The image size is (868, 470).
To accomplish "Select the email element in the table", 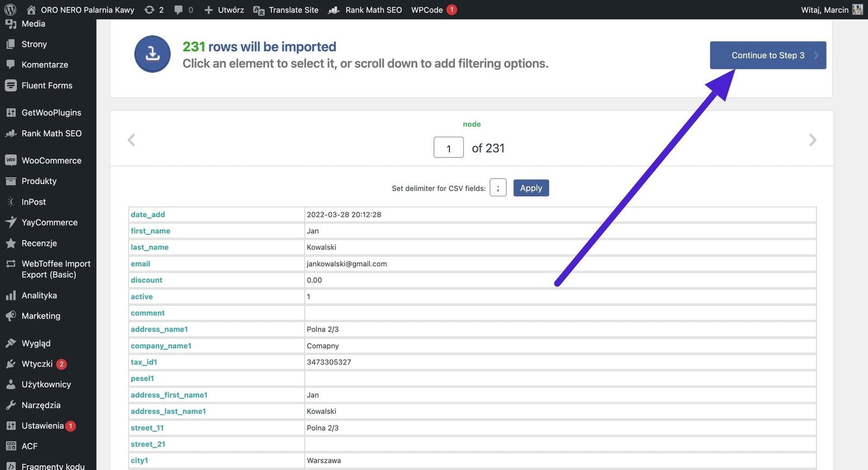I will click(141, 264).
